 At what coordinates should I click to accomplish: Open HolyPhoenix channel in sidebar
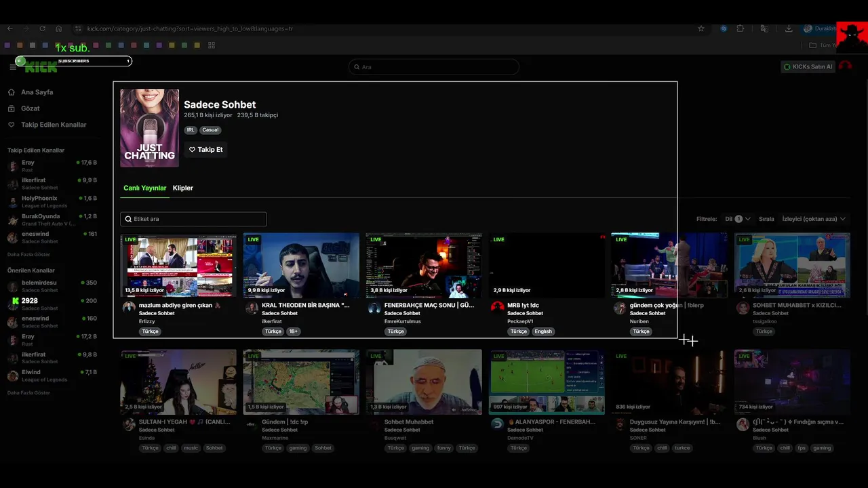52,201
